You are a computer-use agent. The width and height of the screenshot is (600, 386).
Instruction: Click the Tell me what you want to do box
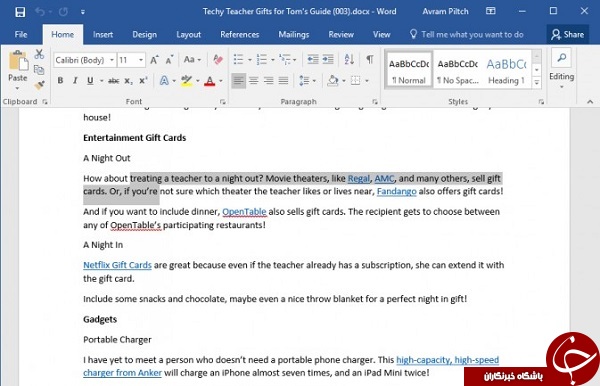(466, 34)
